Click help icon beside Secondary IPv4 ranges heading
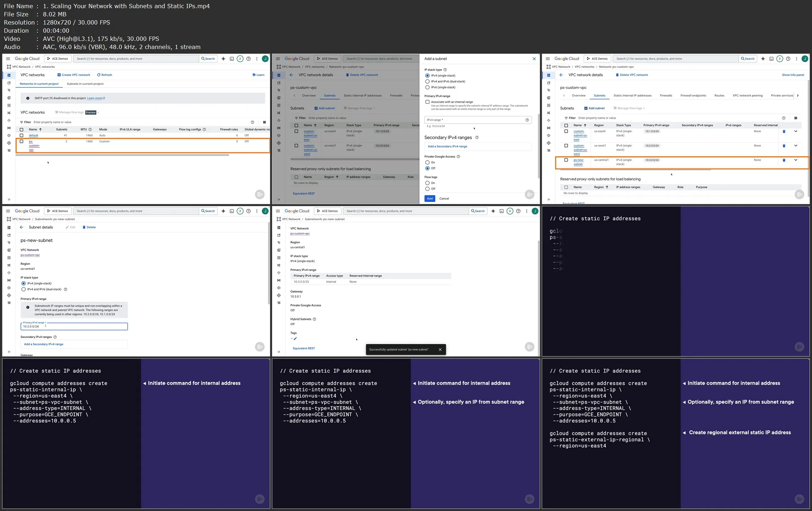Image resolution: width=812 pixels, height=511 pixels. tap(477, 138)
